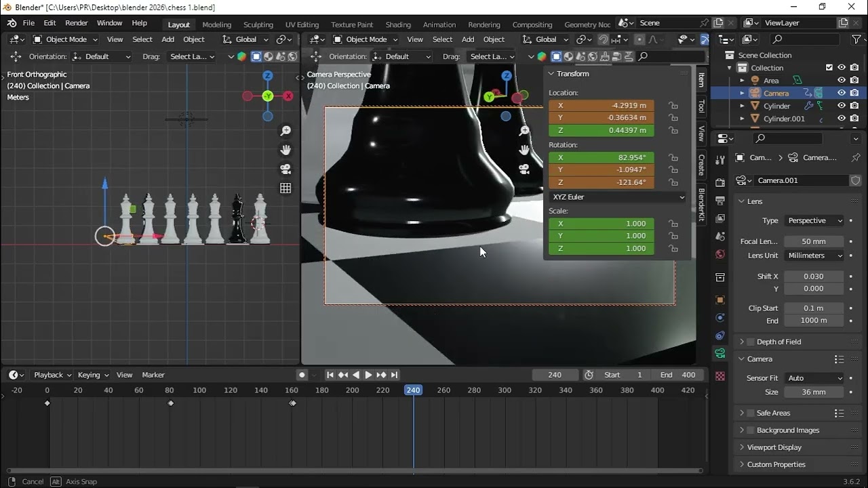Click the pin icon in properties editor
This screenshot has width=868, height=488.
click(856, 157)
